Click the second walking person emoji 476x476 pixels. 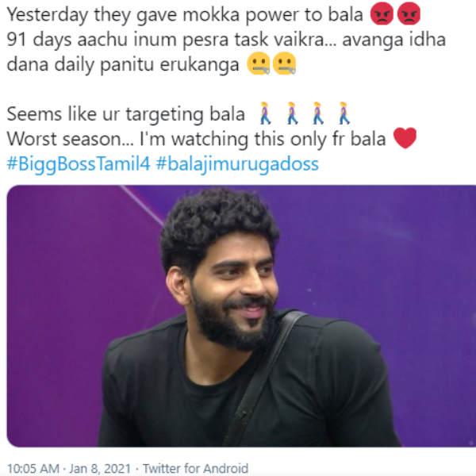tap(292, 113)
